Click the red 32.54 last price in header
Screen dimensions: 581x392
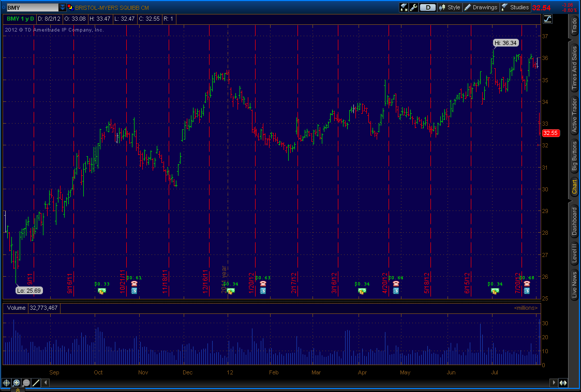(541, 8)
